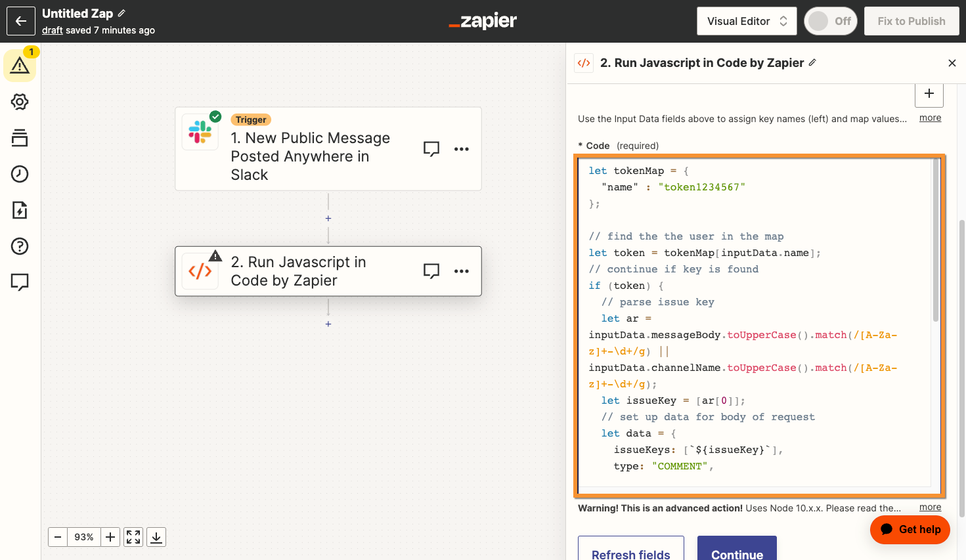Open the draft version link
Viewport: 966px width, 560px height.
click(x=53, y=30)
